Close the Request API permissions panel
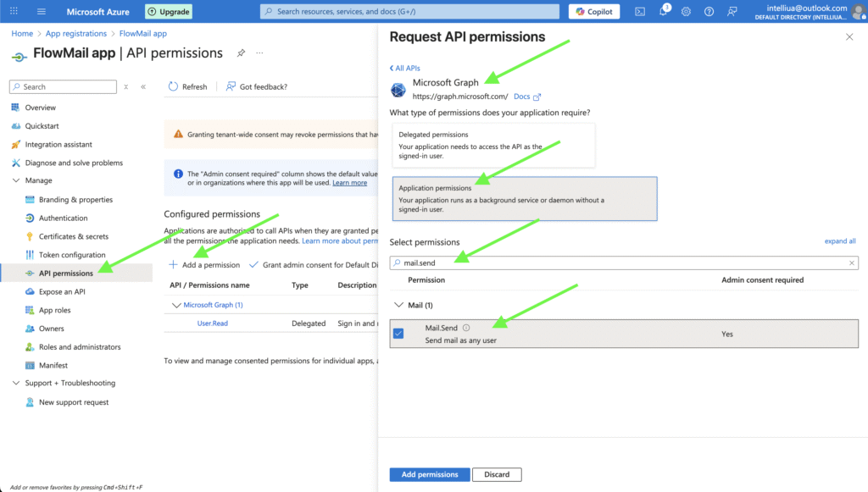This screenshot has width=868, height=492. click(849, 37)
